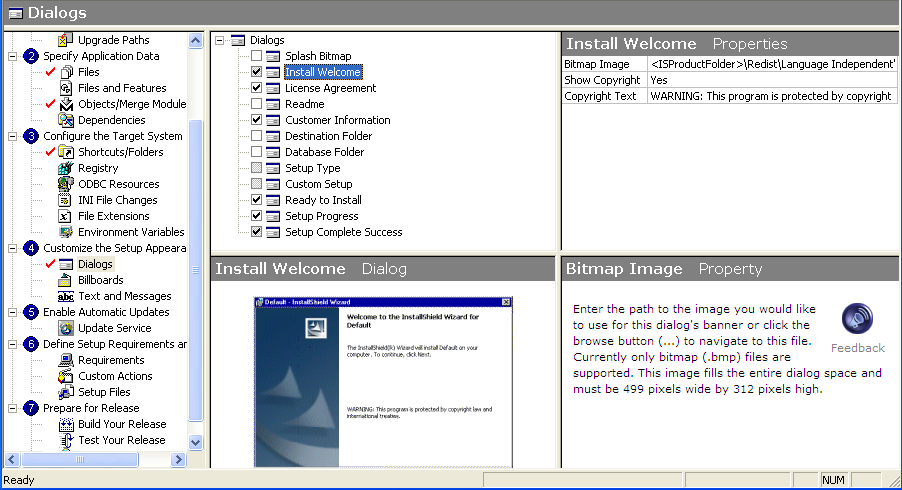Screen dimensions: 902x490
Task: Select the Setup Type dialog item
Action: click(x=312, y=168)
